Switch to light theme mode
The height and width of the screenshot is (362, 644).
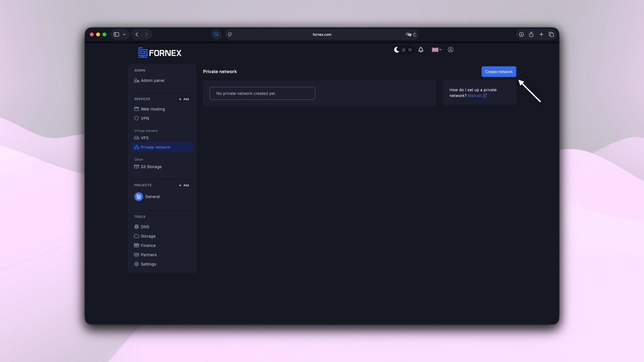(x=410, y=50)
